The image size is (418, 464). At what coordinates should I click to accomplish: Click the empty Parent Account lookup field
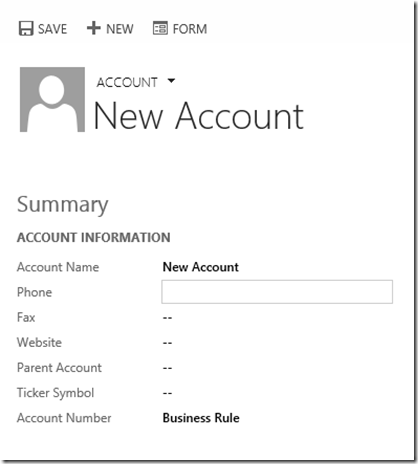[x=167, y=368]
